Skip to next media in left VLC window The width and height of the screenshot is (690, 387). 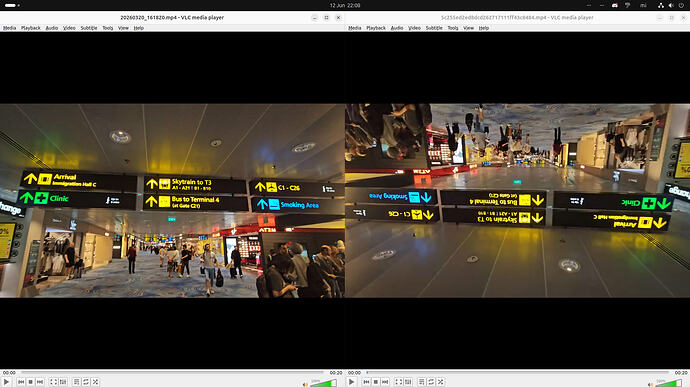tap(40, 382)
